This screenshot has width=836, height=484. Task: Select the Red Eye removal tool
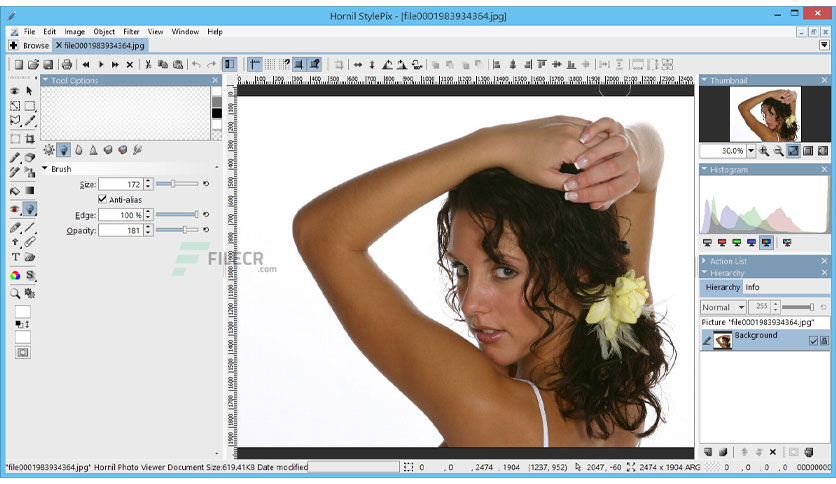tap(15, 209)
